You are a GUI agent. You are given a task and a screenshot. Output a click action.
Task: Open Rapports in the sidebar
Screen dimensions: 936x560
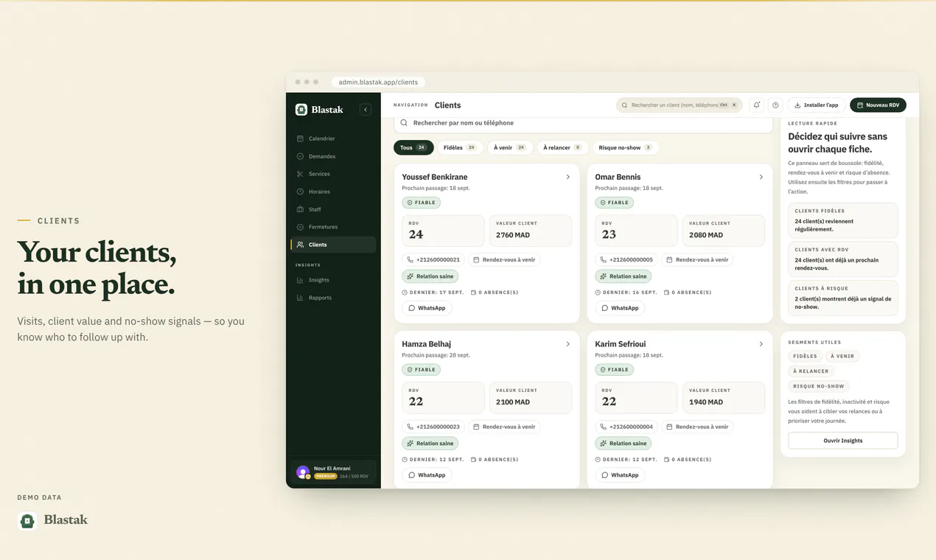click(x=333, y=298)
